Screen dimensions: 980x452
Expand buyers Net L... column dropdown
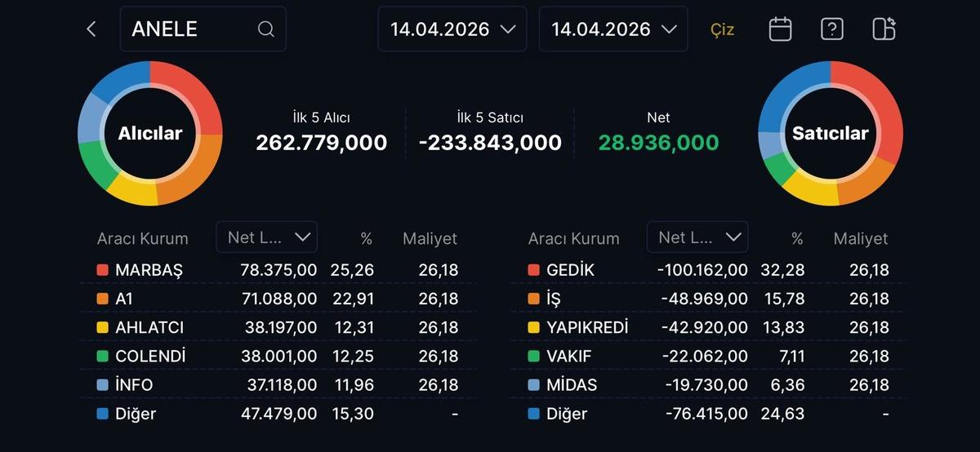coord(267,237)
